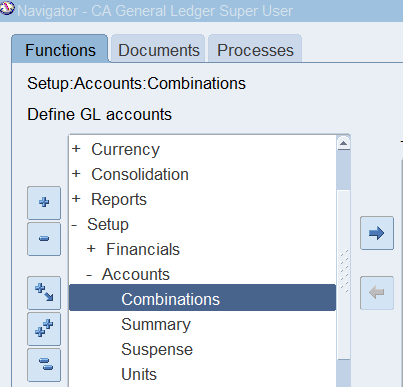Click the blue right arrow add button
Viewport: 403px width, 387px height.
coord(377,233)
